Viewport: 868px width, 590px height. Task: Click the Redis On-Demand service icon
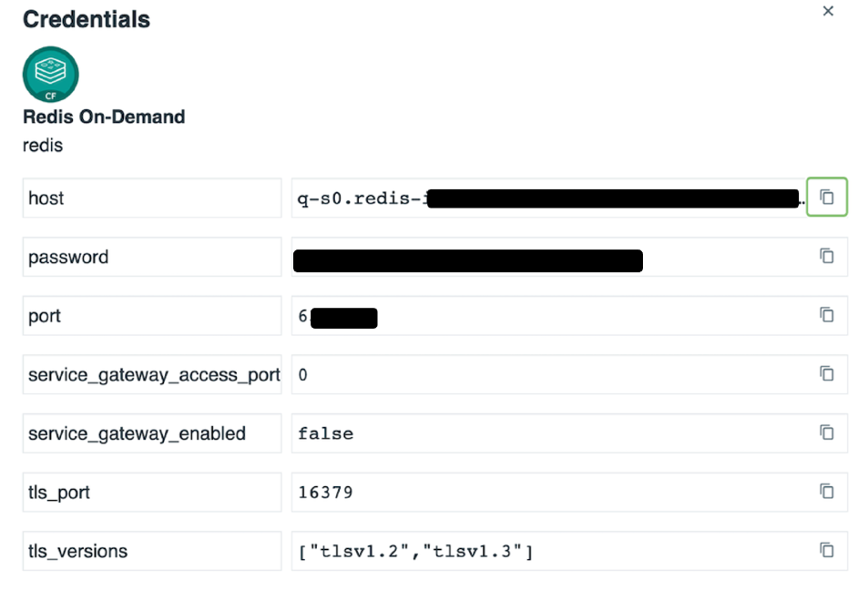click(50, 74)
